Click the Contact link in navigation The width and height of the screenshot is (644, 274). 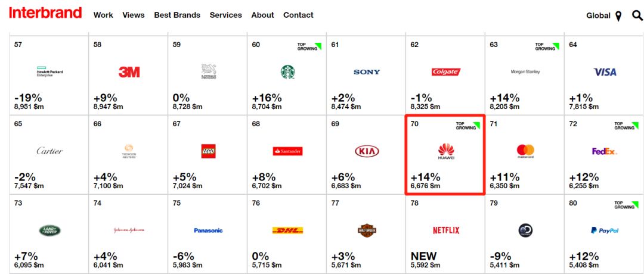pyautogui.click(x=298, y=15)
